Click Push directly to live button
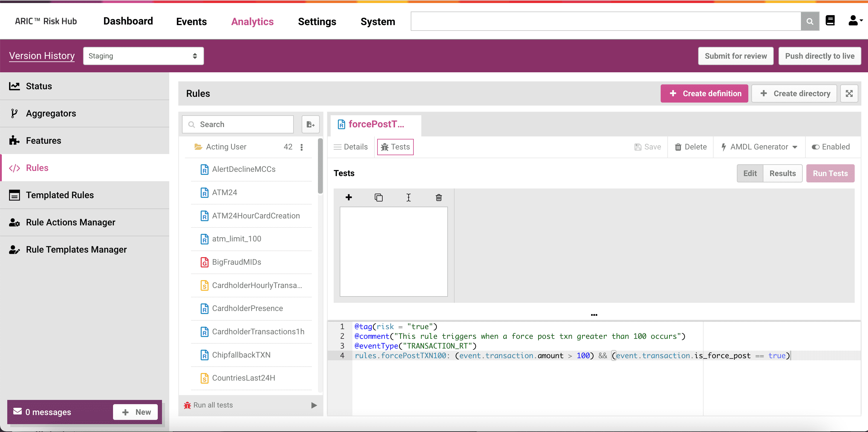This screenshot has width=868, height=432. click(x=819, y=56)
